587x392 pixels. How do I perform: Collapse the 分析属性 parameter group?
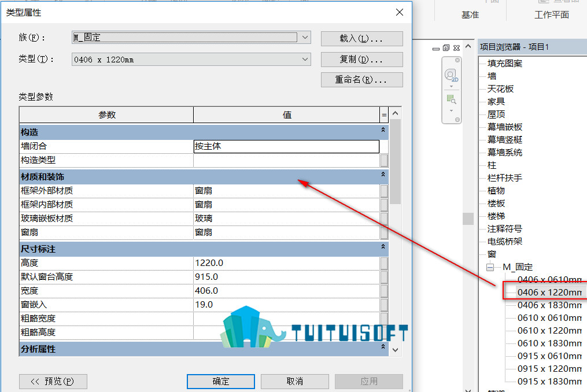[x=383, y=347]
